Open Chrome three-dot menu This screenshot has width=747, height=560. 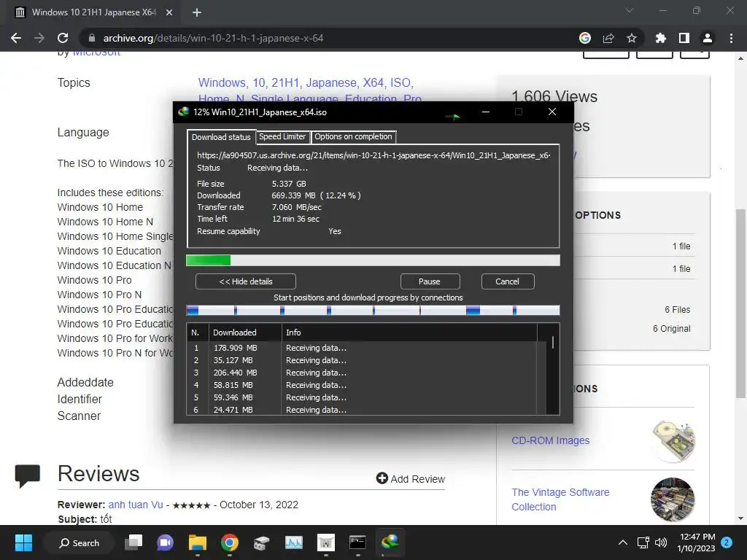pos(731,38)
